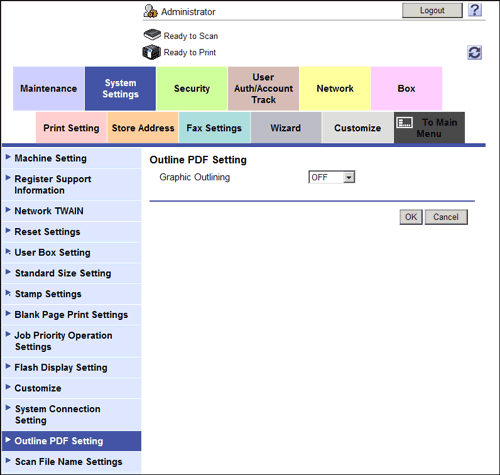Select Stamp Settings sidebar item

(x=71, y=294)
